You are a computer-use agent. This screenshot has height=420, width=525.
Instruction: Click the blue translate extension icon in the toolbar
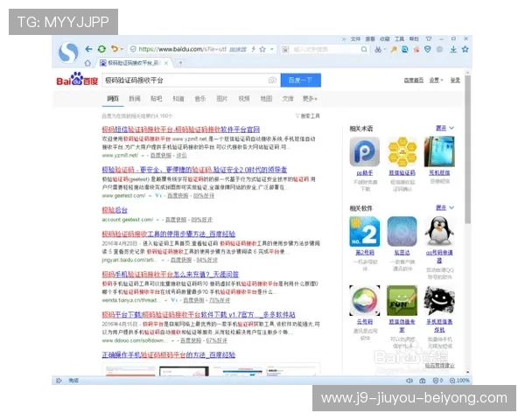[405, 50]
